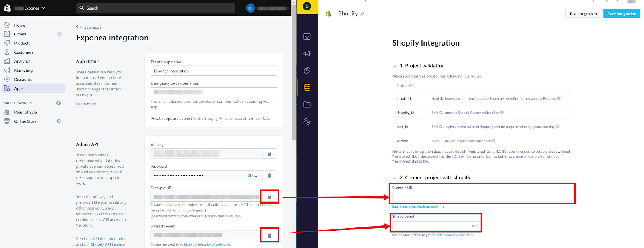
Task: Open Home in Shopify sidebar
Action: click(x=19, y=25)
